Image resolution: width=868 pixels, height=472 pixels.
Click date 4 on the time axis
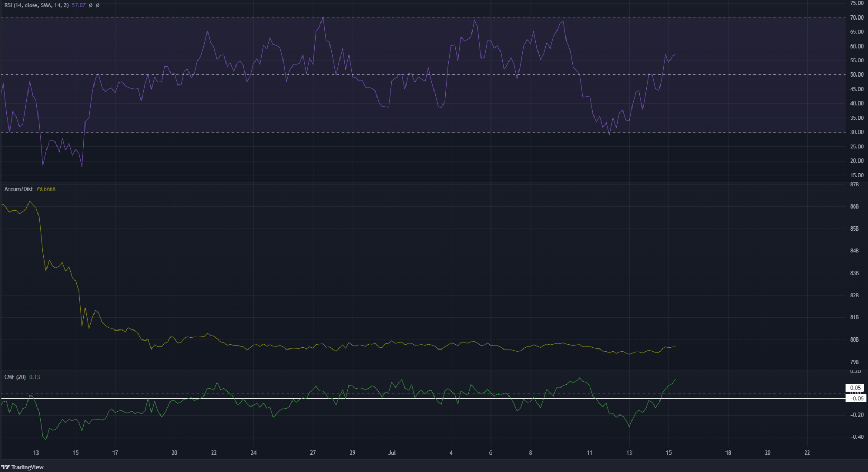click(x=451, y=452)
